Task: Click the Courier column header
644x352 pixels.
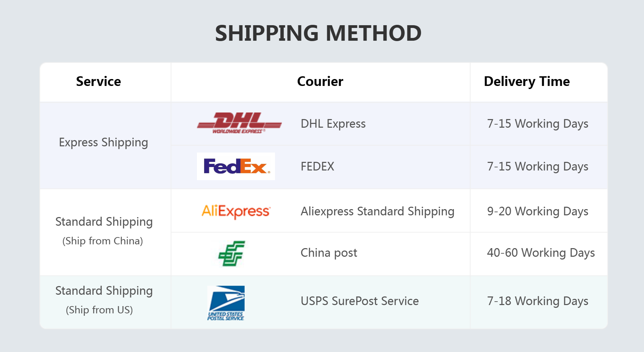Action: pyautogui.click(x=320, y=81)
